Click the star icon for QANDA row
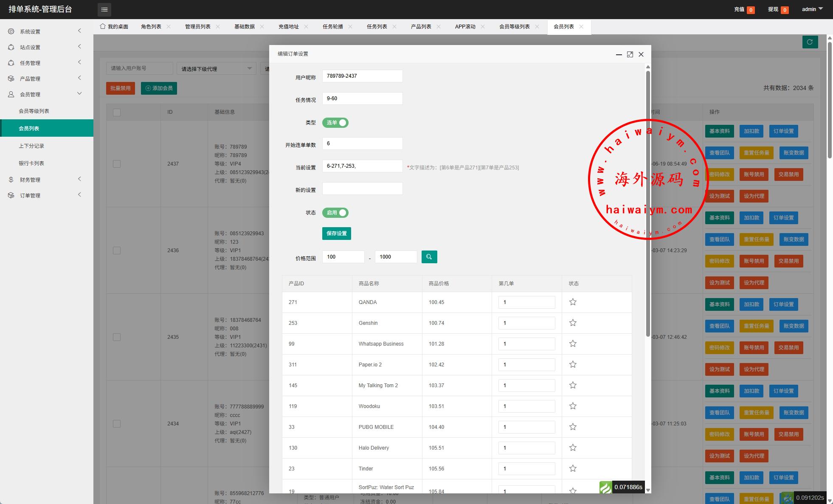The width and height of the screenshot is (833, 504). point(573,302)
